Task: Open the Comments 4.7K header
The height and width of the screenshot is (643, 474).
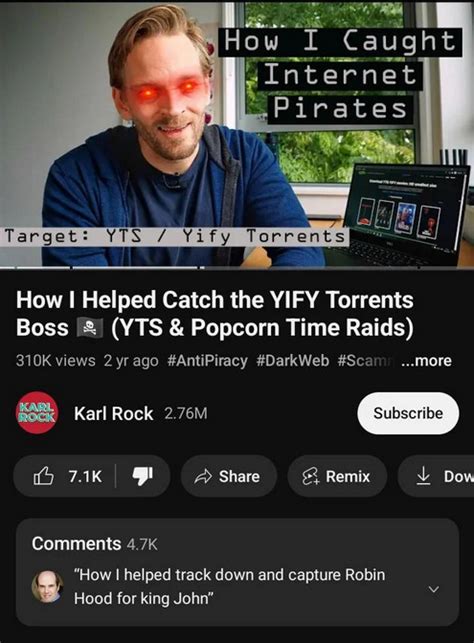Action: pyautogui.click(x=94, y=544)
